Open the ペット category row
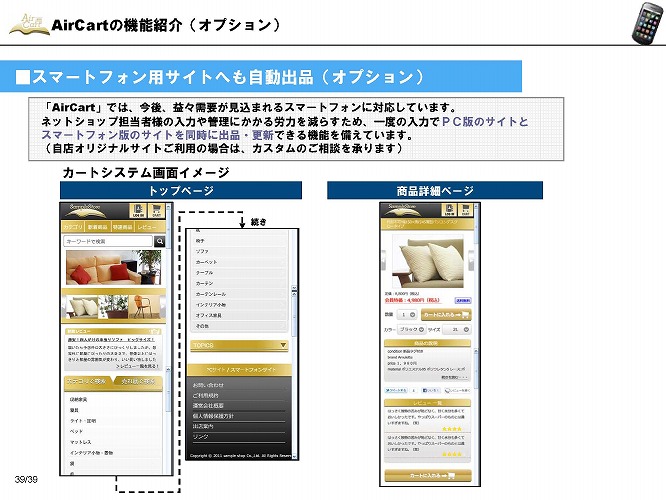 (113, 432)
